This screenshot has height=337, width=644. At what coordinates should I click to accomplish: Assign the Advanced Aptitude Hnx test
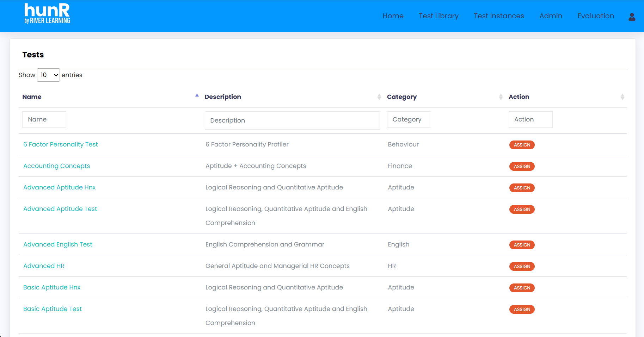point(522,188)
